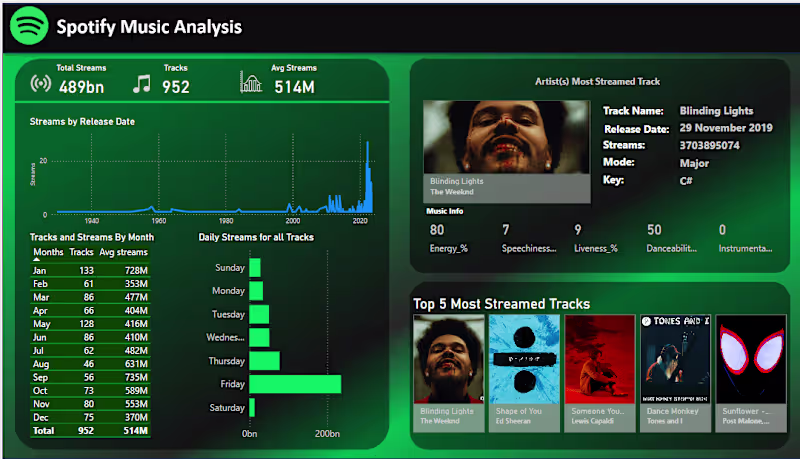This screenshot has height=459, width=800.
Task: Click the Thursday bar in Daily Streams
Action: [264, 361]
